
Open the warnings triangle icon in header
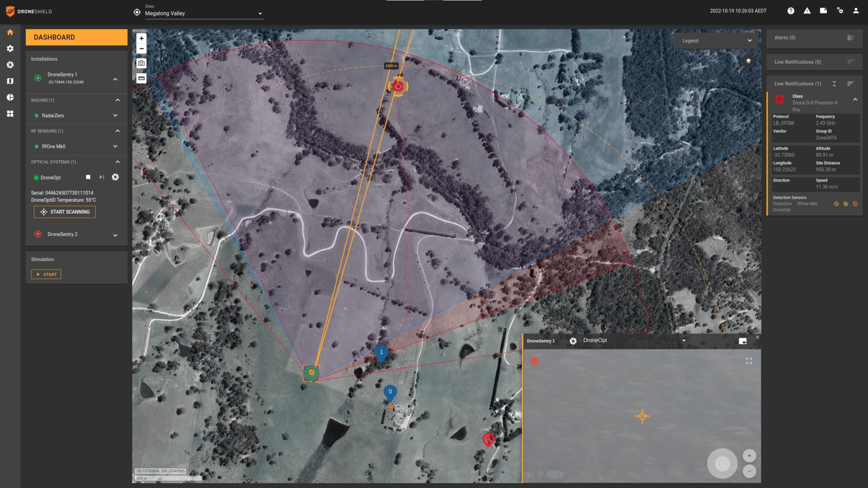coord(807,11)
